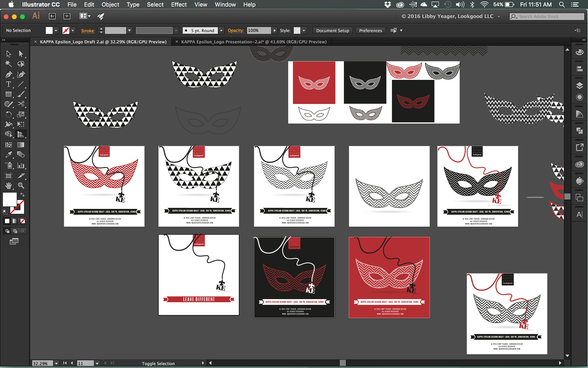Open the artboard number dropdown
This screenshot has width=588, height=368.
pyautogui.click(x=97, y=363)
